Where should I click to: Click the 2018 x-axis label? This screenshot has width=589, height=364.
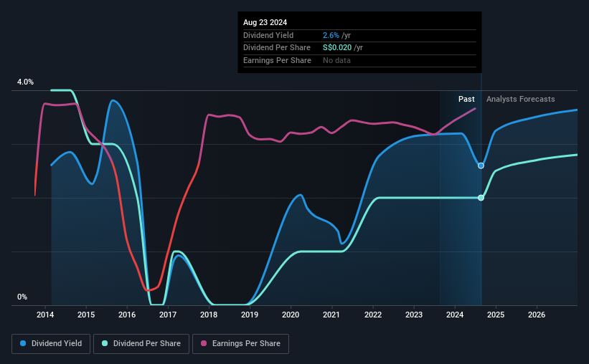coord(209,315)
